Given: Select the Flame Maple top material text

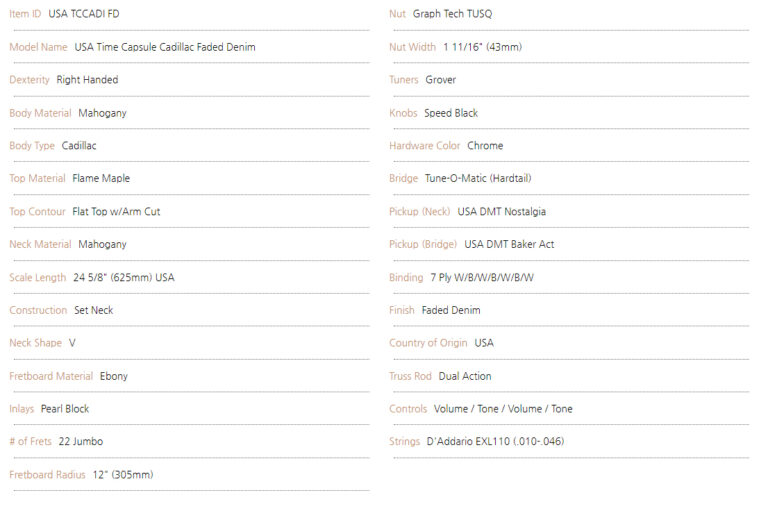Looking at the screenshot, I should pyautogui.click(x=101, y=178).
